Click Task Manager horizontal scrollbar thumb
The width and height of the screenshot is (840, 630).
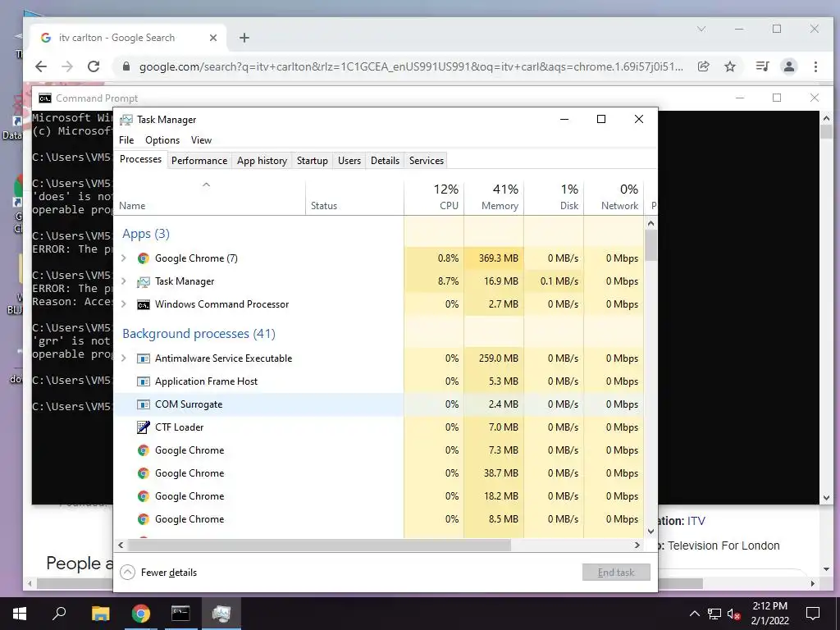[x=319, y=546]
